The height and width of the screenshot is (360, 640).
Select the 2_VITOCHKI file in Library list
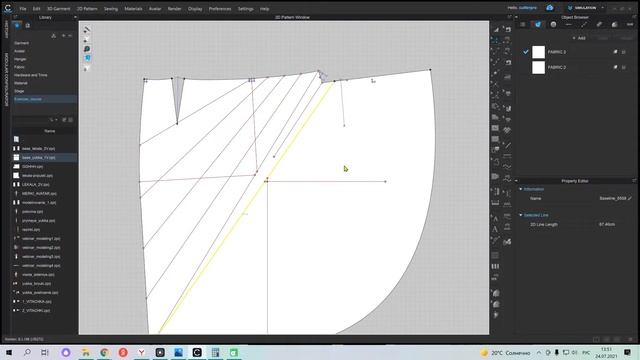point(36,311)
